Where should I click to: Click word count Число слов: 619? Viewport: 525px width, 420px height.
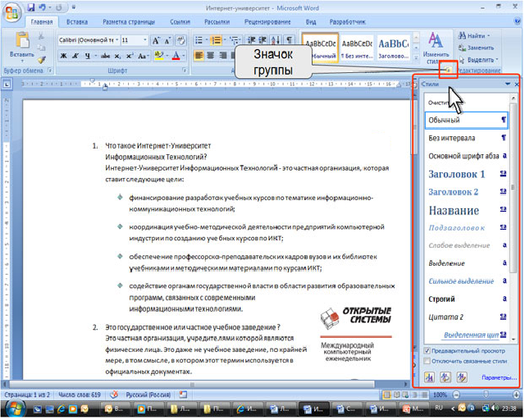click(x=80, y=395)
